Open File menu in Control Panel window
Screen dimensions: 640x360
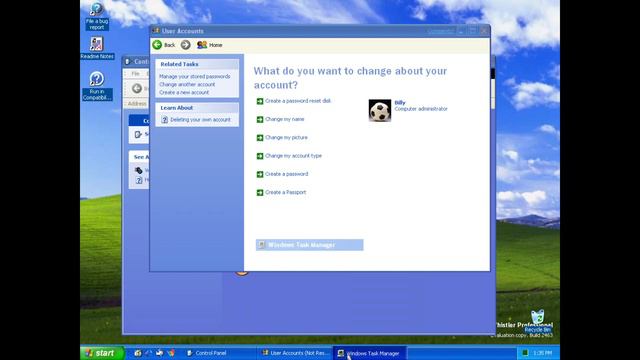135,74
